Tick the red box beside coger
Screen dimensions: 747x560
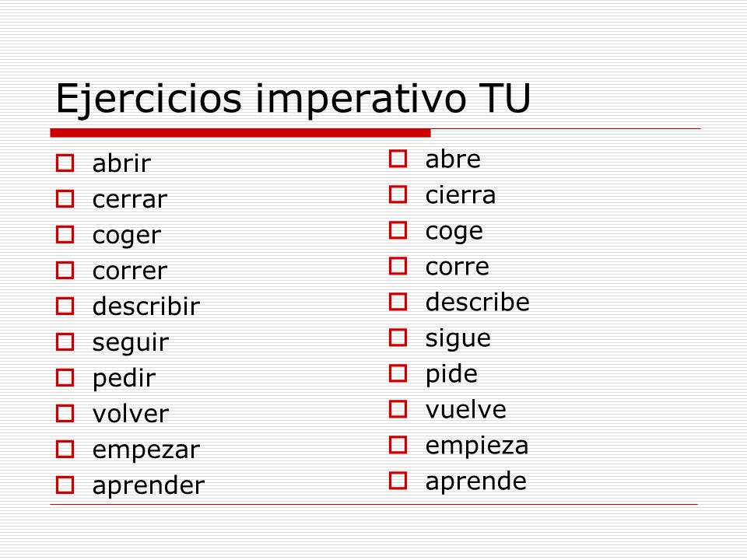tap(65, 234)
